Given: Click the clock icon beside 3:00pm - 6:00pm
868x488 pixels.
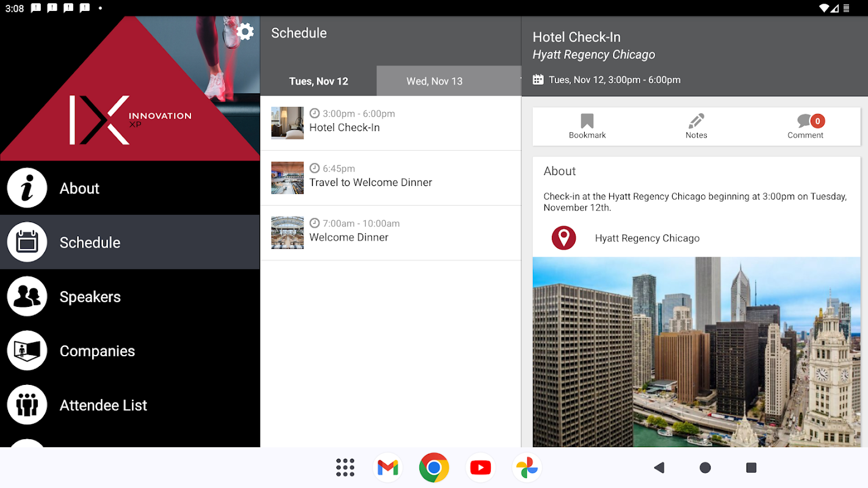Looking at the screenshot, I should click(314, 113).
